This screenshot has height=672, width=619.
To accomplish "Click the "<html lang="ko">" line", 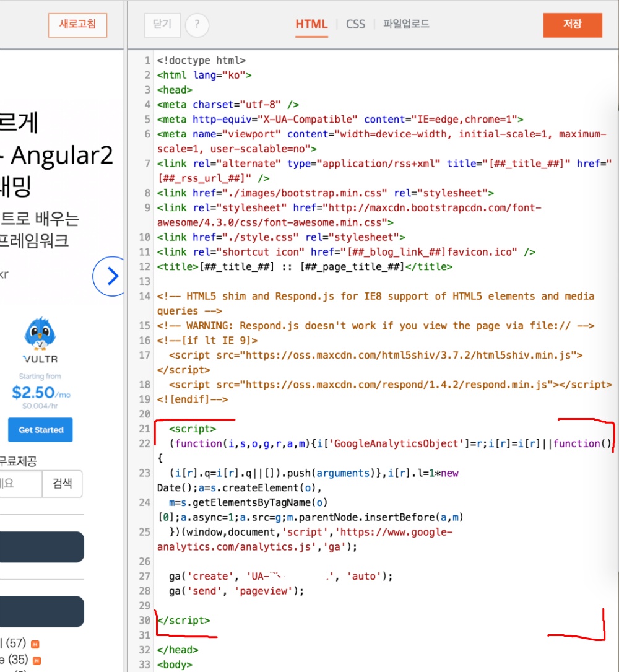I will point(204,75).
